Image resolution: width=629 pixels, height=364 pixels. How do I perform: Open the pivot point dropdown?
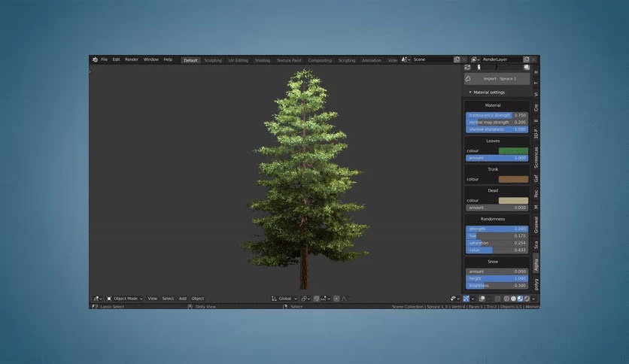[305, 299]
